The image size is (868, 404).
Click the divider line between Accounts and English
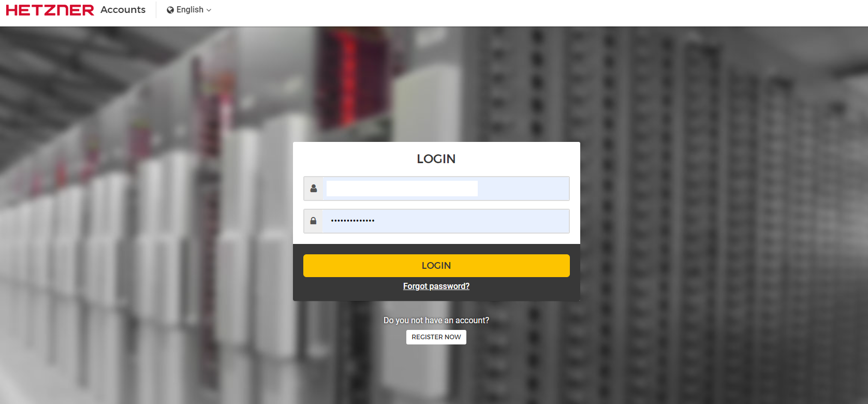coord(156,10)
